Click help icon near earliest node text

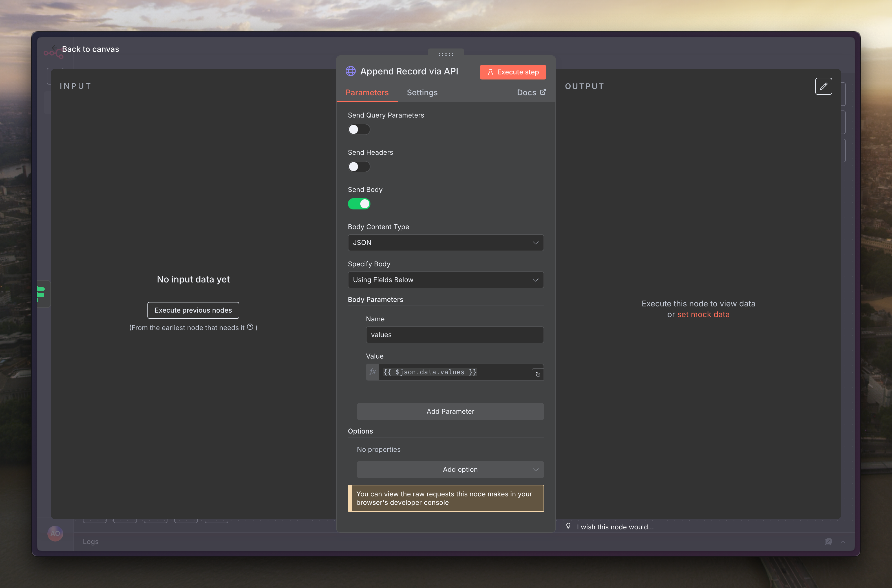pyautogui.click(x=250, y=327)
